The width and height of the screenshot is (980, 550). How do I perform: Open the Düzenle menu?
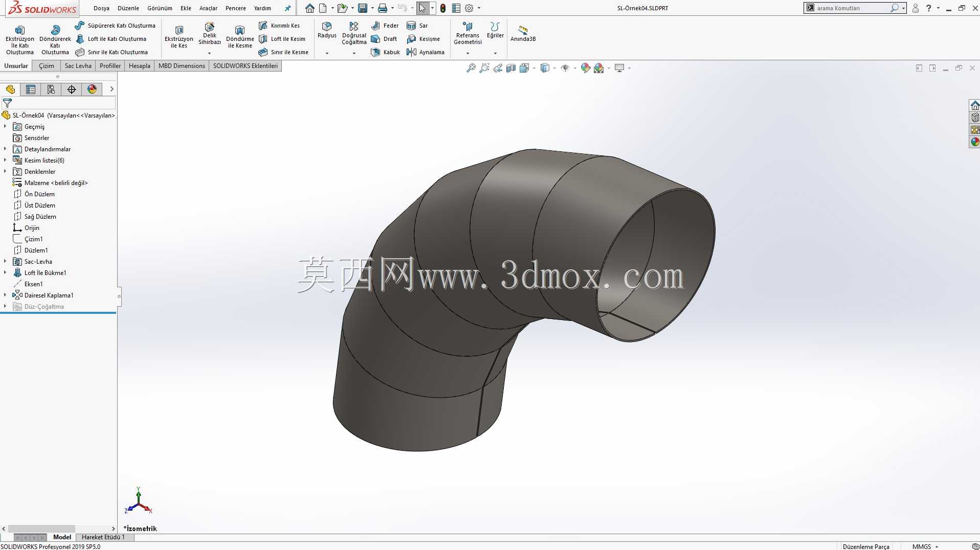[x=128, y=8]
